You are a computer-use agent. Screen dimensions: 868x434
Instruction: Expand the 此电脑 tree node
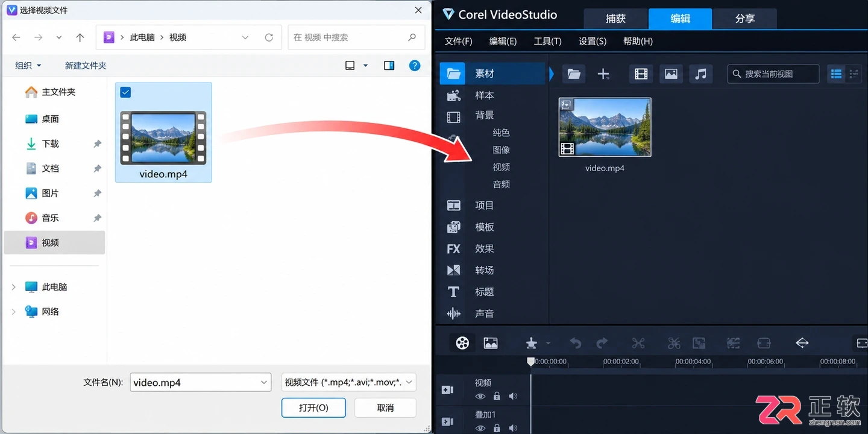click(x=14, y=288)
